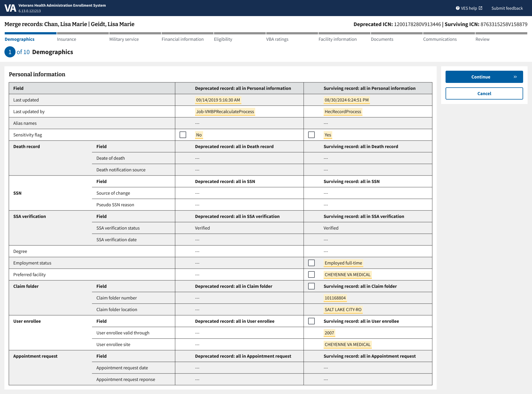Viewport: 532px width, 394px height.
Task: Select all in surviving Claim folder checkbox
Action: tap(311, 286)
